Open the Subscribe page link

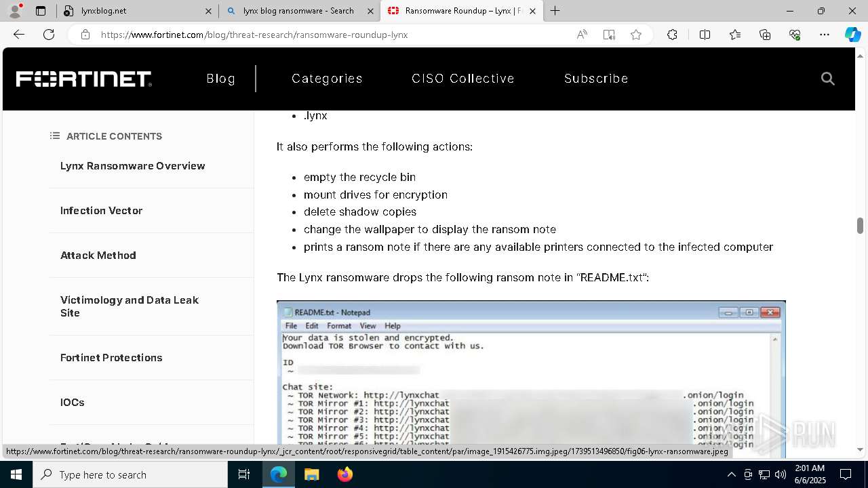[596, 79]
